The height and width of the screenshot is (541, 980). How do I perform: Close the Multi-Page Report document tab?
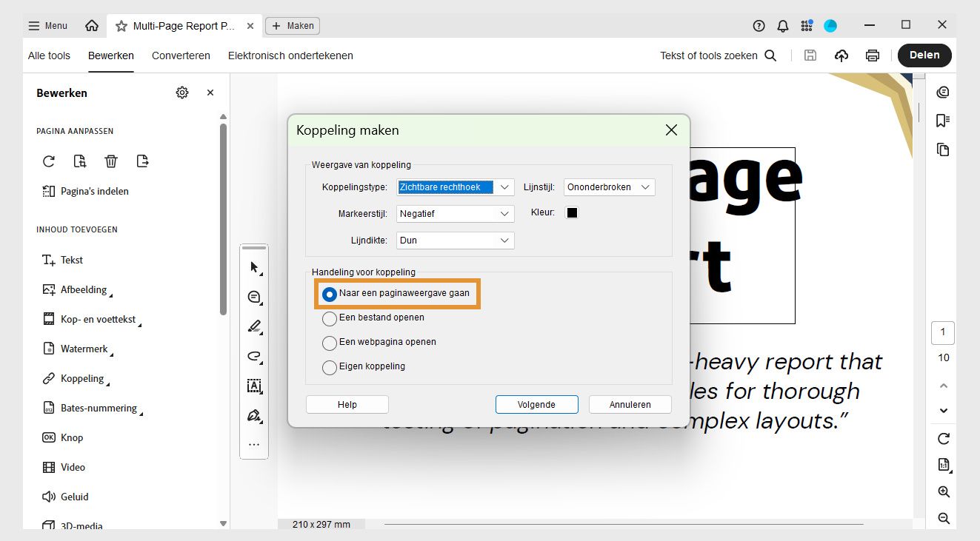click(250, 26)
